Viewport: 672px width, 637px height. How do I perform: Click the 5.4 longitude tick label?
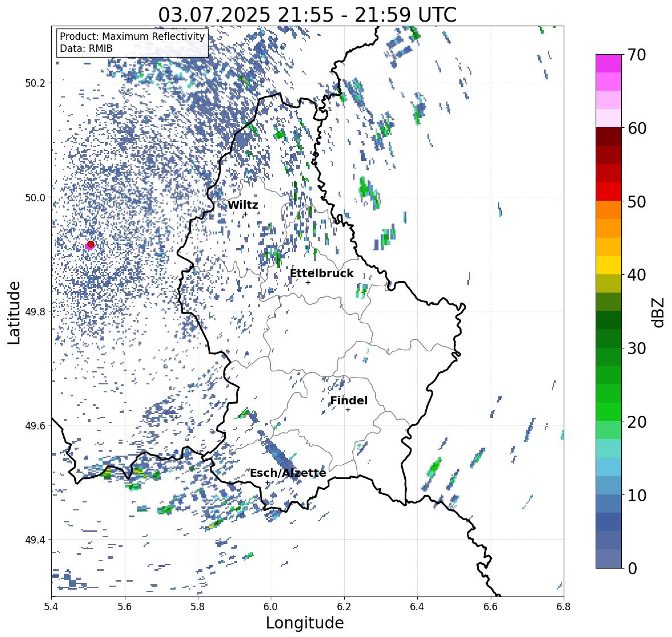click(x=51, y=606)
